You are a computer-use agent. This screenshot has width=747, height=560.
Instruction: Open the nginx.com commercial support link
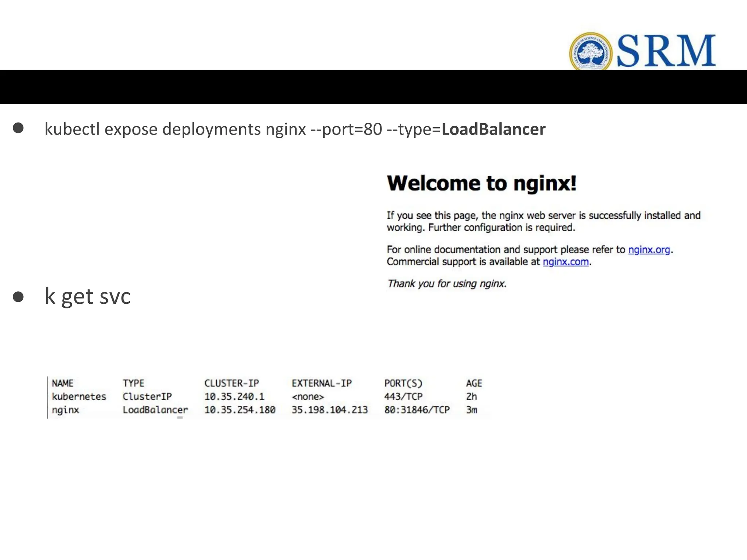click(x=565, y=262)
